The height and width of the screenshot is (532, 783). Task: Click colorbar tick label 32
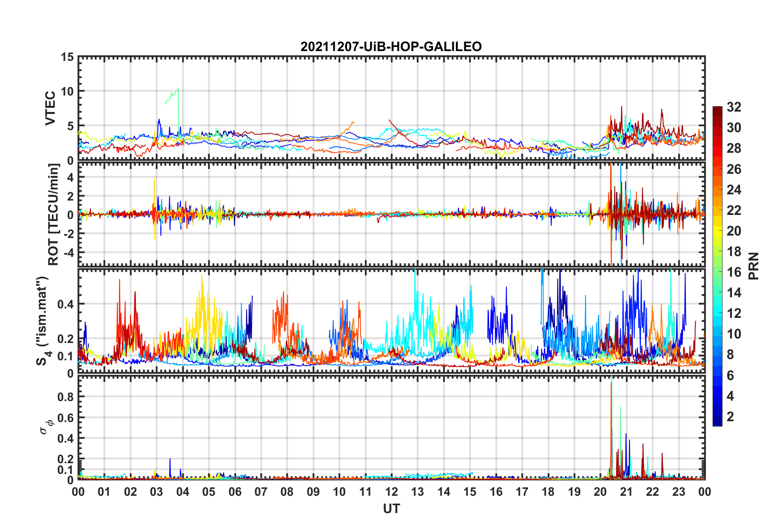click(x=734, y=107)
